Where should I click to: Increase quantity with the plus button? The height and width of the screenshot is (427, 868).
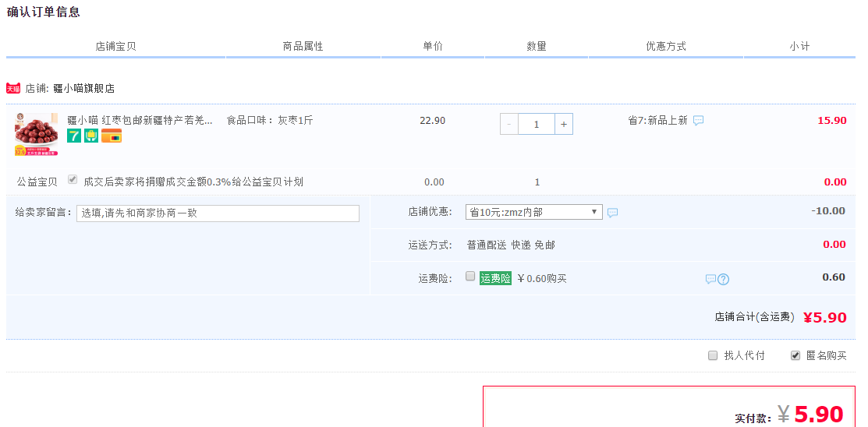tap(564, 124)
